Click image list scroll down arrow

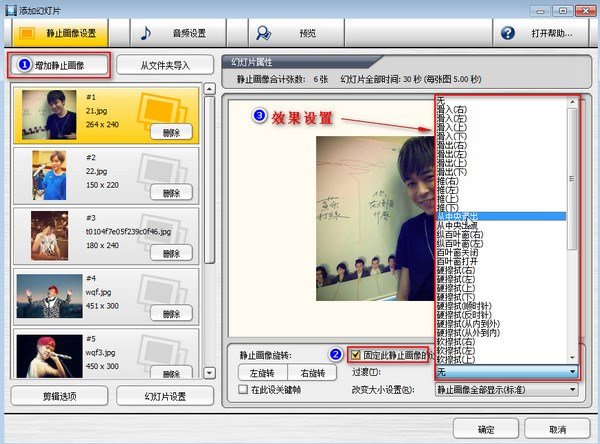pyautogui.click(x=209, y=373)
